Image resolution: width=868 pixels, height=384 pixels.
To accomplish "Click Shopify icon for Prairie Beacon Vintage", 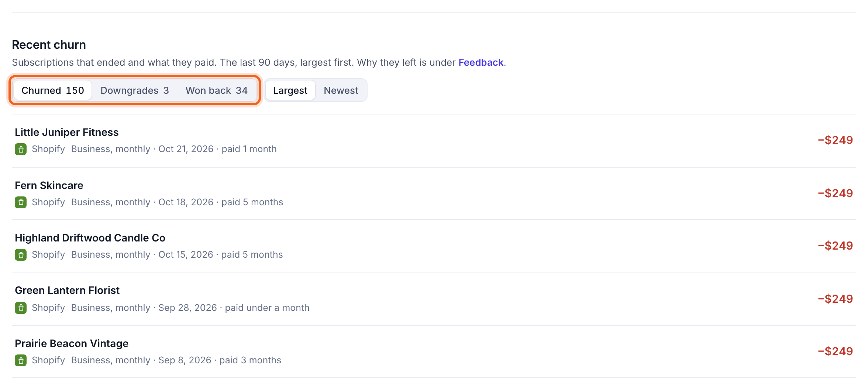I will pos(21,360).
